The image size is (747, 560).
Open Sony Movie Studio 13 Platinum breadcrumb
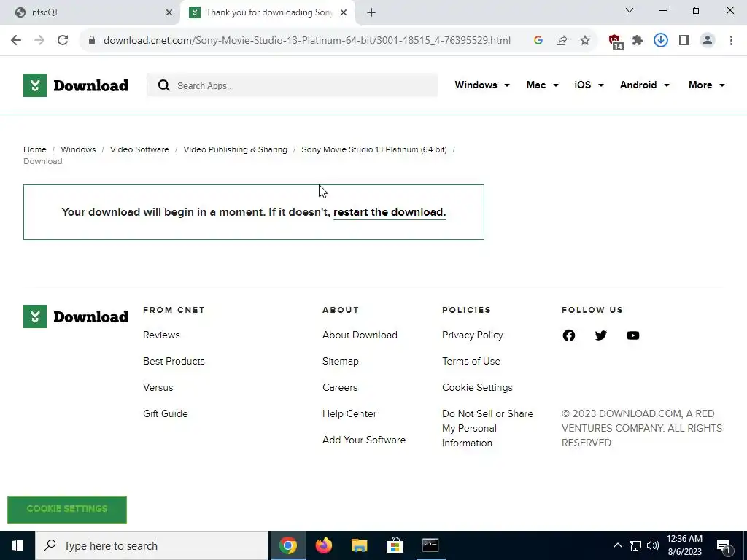tap(374, 149)
